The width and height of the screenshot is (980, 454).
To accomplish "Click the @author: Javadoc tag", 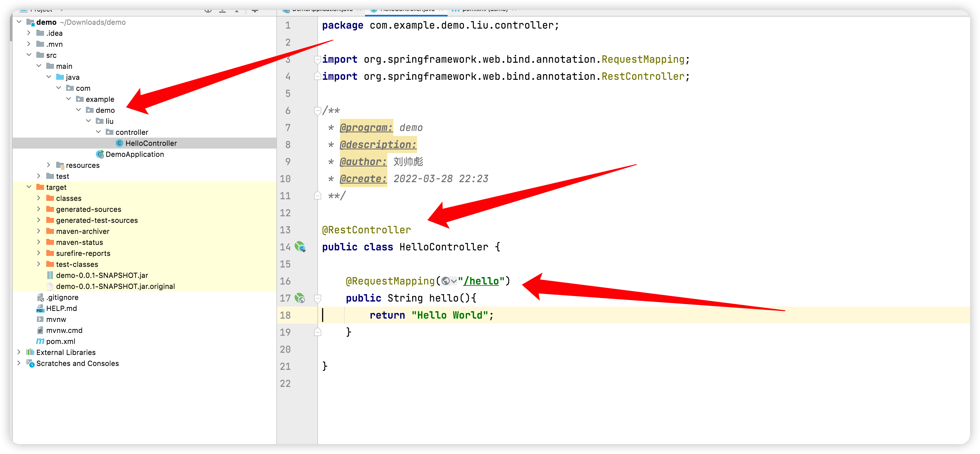I will [363, 162].
